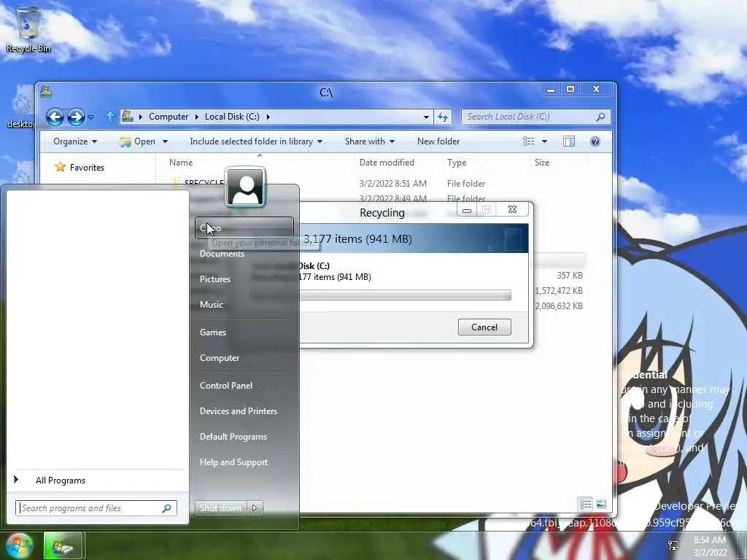Click the Shut down button

click(x=220, y=508)
